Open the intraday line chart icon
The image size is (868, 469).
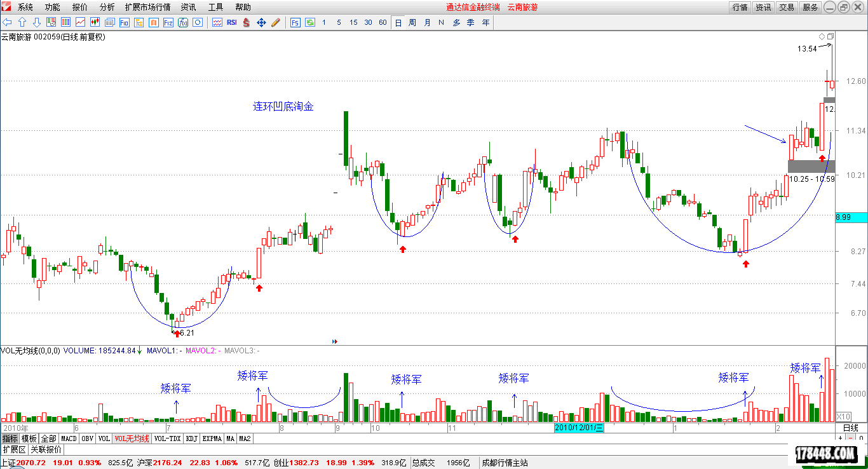tap(80, 22)
